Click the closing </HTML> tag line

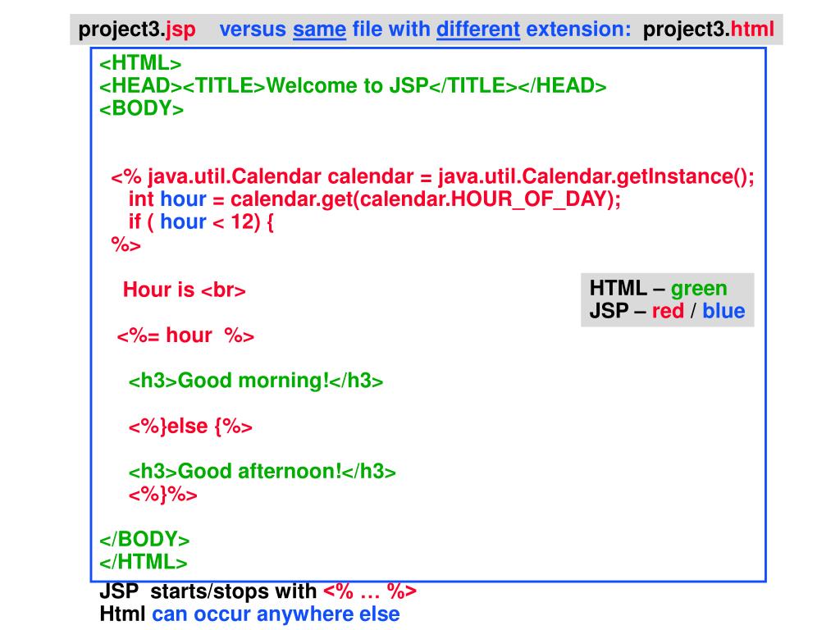click(144, 563)
